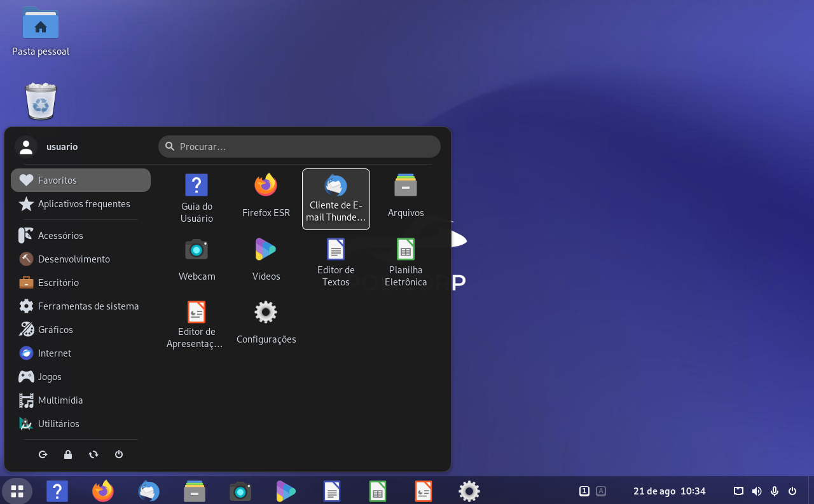Open Thunderbird from the taskbar
This screenshot has width=814, height=504.
coord(149,491)
